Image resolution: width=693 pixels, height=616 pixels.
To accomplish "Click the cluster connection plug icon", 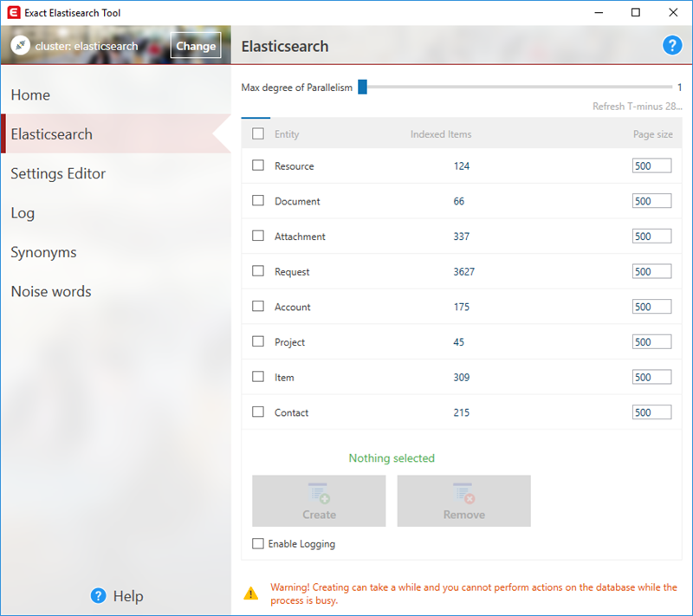I will coord(20,46).
